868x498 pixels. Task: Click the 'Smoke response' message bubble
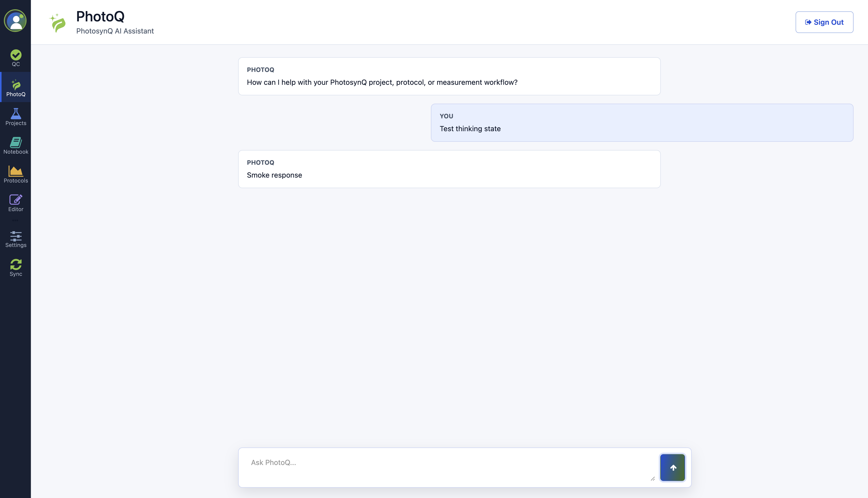[449, 169]
